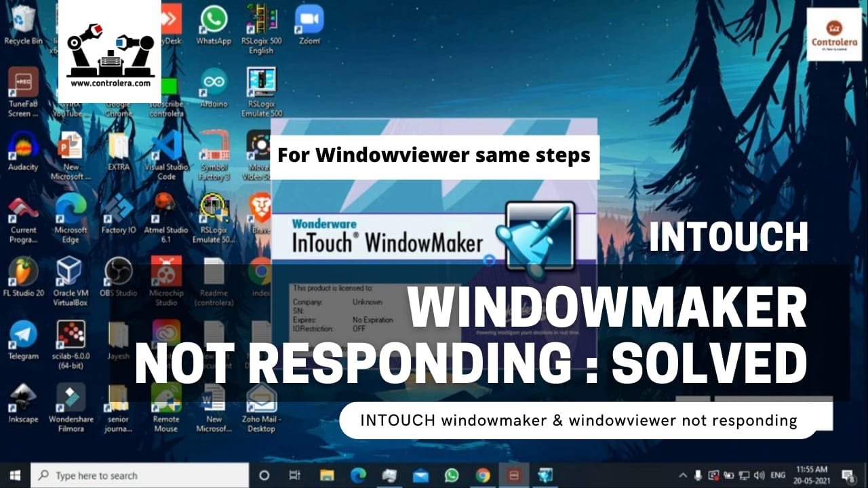The width and height of the screenshot is (868, 488).
Task: Open the clock showing 11:55 AM
Action: click(812, 475)
